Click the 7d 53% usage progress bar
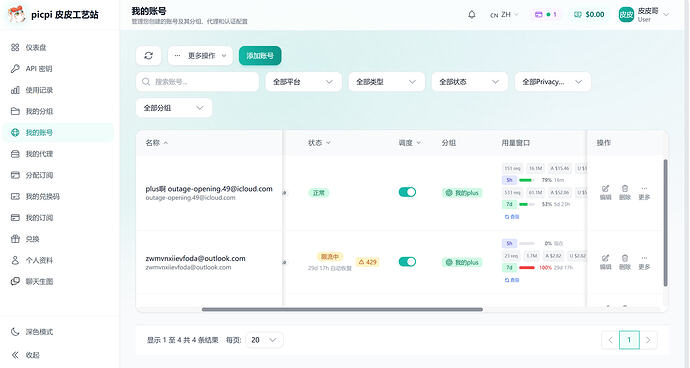 click(x=526, y=204)
